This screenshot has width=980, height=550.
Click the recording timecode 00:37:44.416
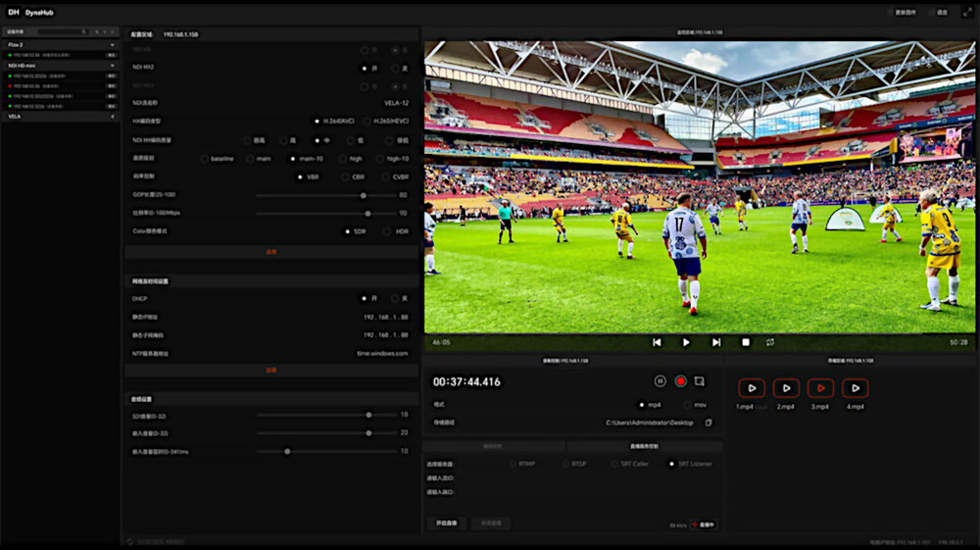coord(466,382)
